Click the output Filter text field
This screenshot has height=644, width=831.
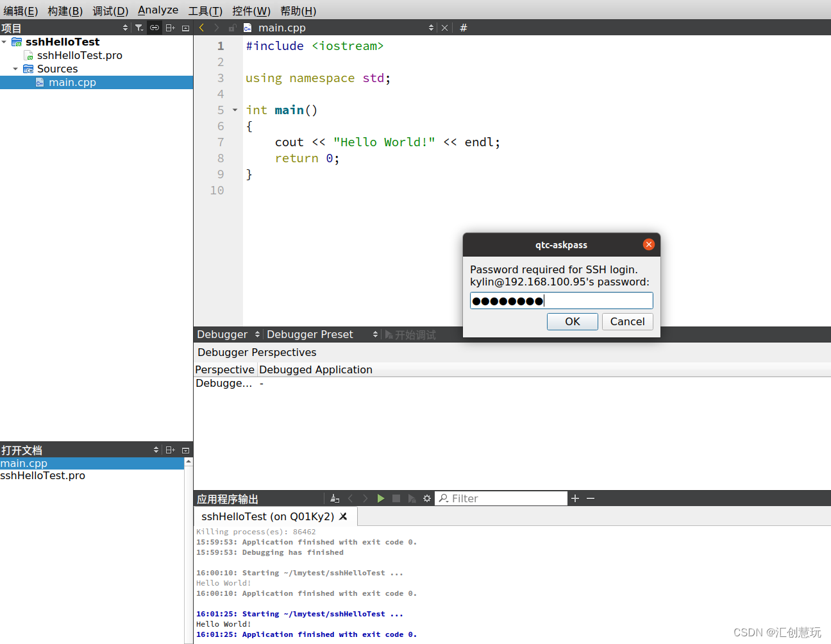coord(501,498)
